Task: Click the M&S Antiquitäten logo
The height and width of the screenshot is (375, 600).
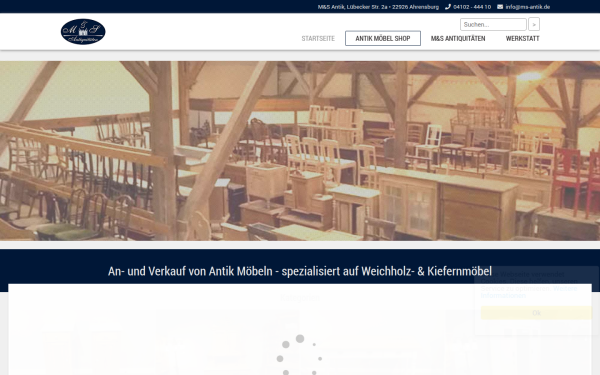Action: (83, 32)
